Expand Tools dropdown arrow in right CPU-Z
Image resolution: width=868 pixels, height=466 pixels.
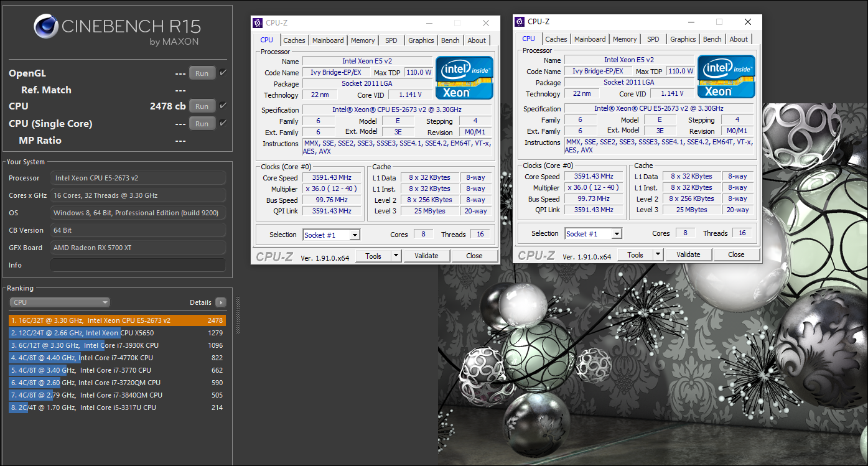tap(658, 254)
